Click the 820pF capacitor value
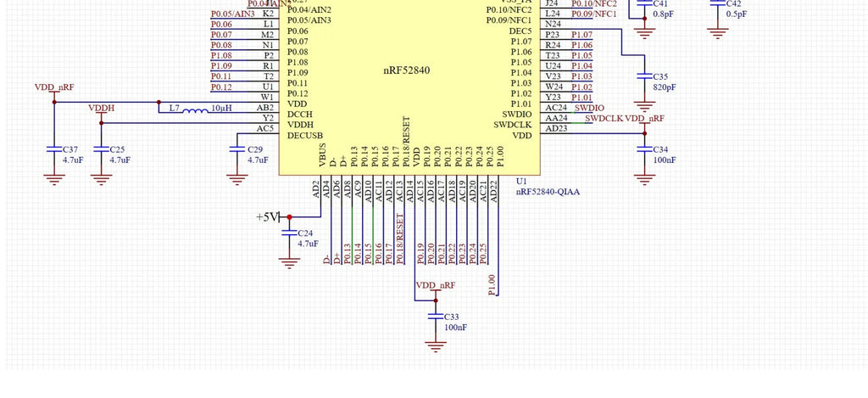 click(665, 87)
